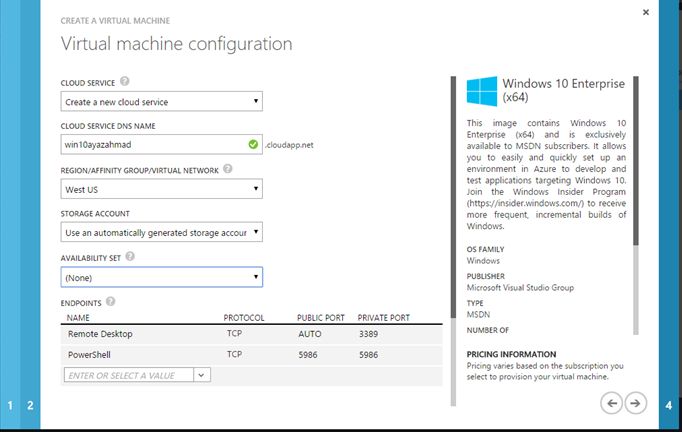Jump to wizard step 2
This screenshot has width=682, height=432.
pyautogui.click(x=30, y=405)
